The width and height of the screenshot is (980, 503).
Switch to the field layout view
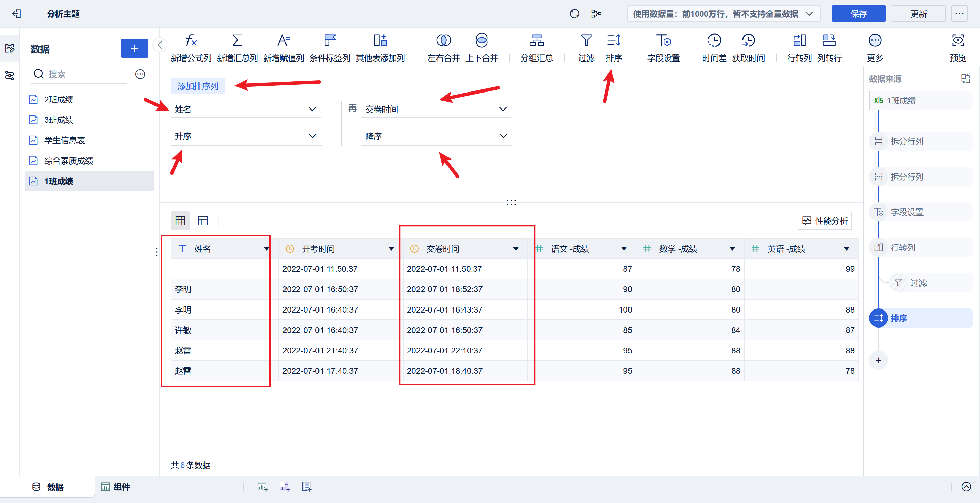click(x=203, y=220)
